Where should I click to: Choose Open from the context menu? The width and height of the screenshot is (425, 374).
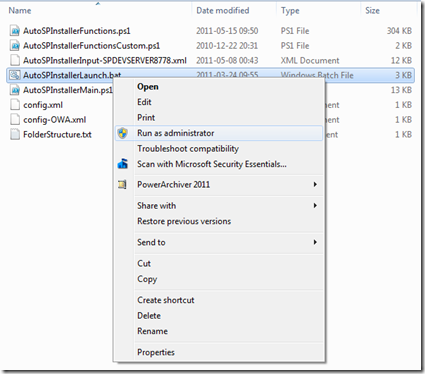(219, 87)
